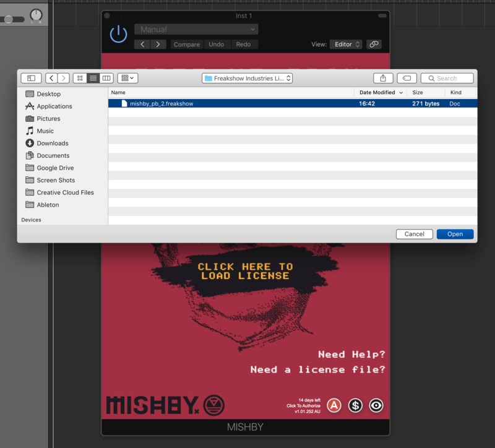This screenshot has width=495, height=448.
Task: Toggle the plugin power bypass button
Action: 118,34
